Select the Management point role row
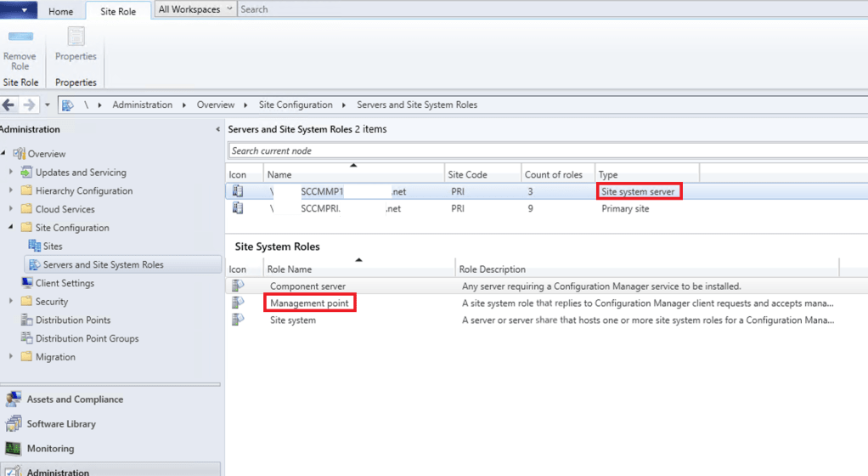Viewport: 868px width, 476px height. 308,303
